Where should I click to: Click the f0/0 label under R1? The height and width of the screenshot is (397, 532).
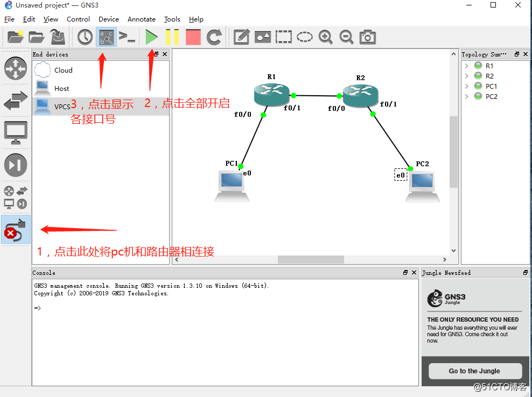click(243, 115)
